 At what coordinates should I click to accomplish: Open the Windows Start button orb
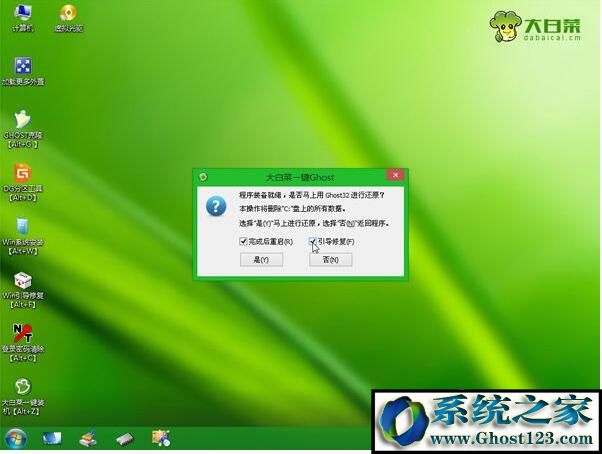(16, 439)
